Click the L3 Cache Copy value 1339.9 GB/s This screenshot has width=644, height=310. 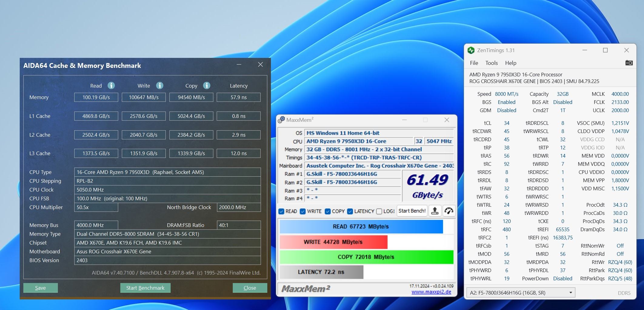191,153
